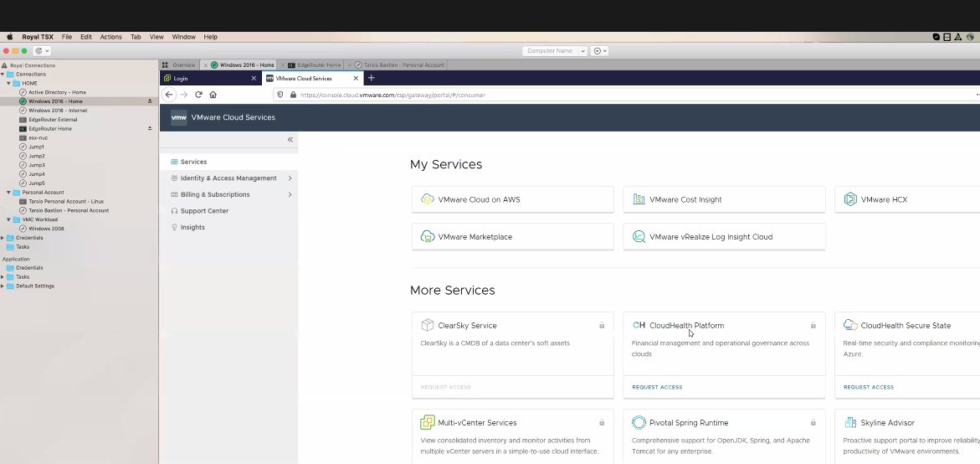Click the tracking protection shield icon in the address bar
The height and width of the screenshot is (464, 980).
click(x=280, y=95)
